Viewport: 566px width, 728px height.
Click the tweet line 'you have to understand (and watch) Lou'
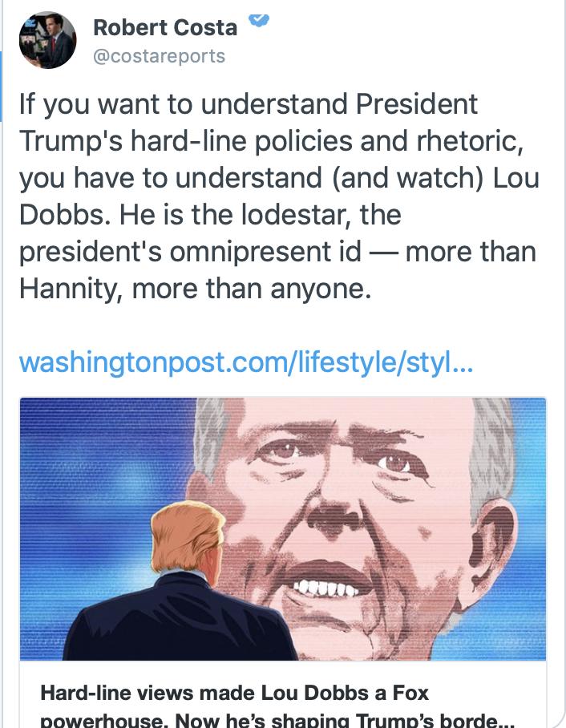(279, 178)
